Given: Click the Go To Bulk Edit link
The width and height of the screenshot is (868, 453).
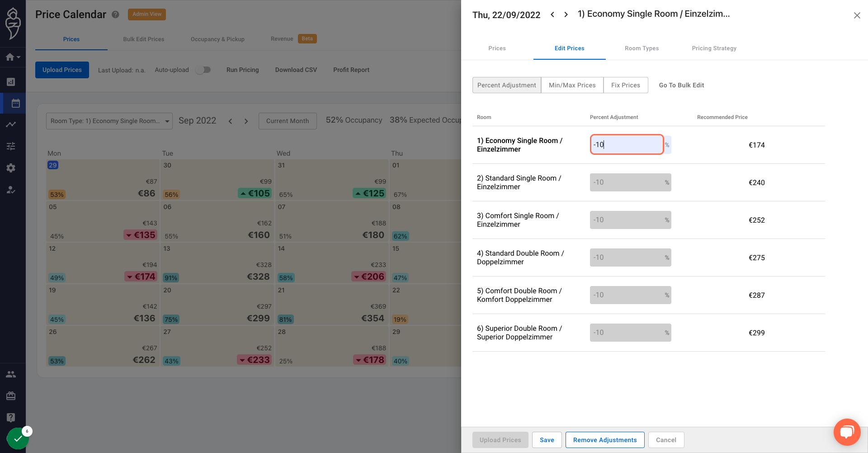Looking at the screenshot, I should 681,85.
